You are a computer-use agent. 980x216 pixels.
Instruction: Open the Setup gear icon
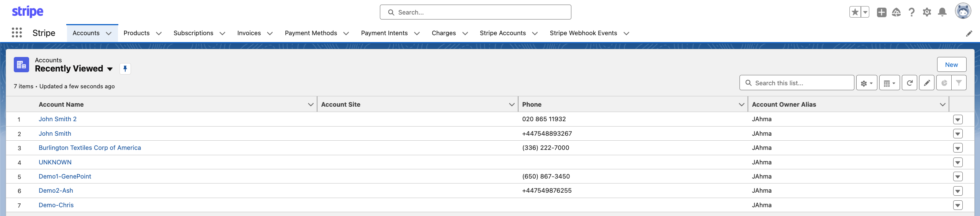coord(927,12)
